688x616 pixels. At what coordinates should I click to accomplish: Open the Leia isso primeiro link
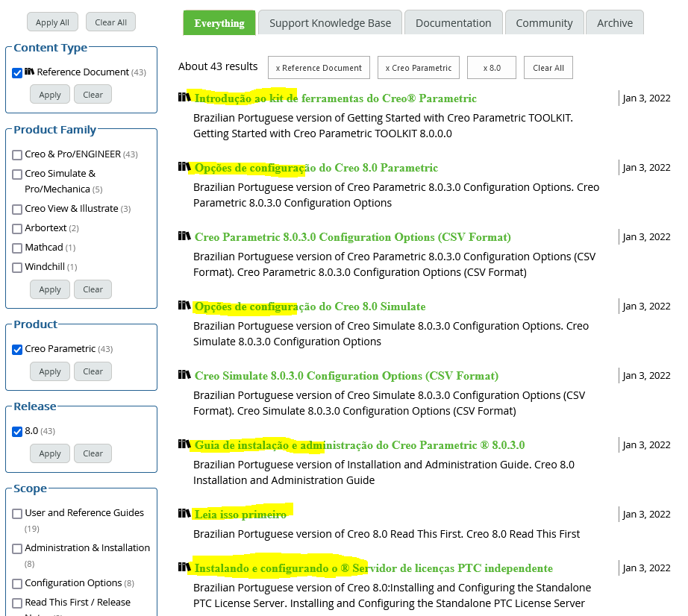coord(240,515)
